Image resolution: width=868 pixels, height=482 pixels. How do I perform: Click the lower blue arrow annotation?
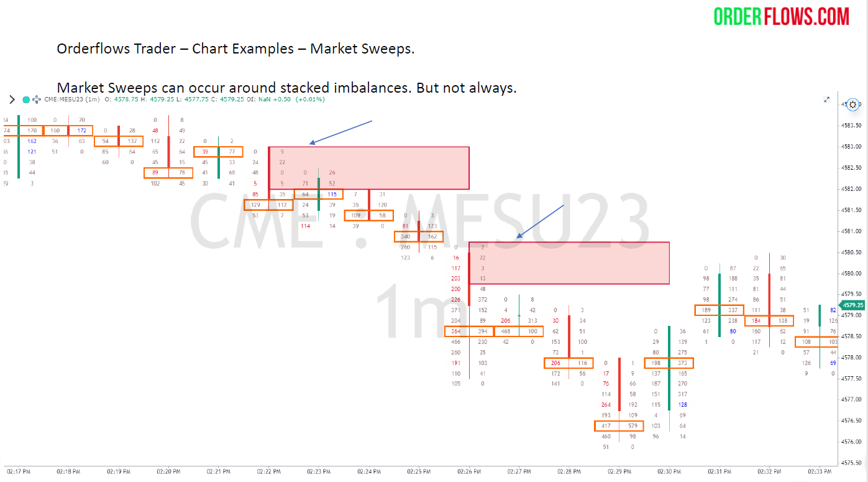point(540,221)
